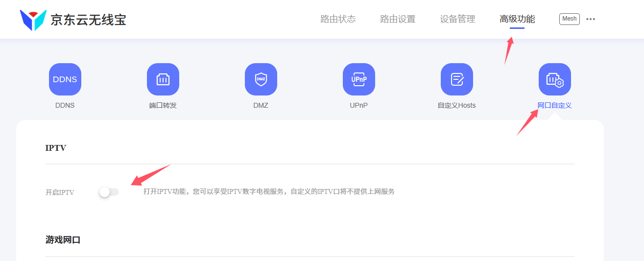Open the UPnP settings icon

tap(359, 79)
